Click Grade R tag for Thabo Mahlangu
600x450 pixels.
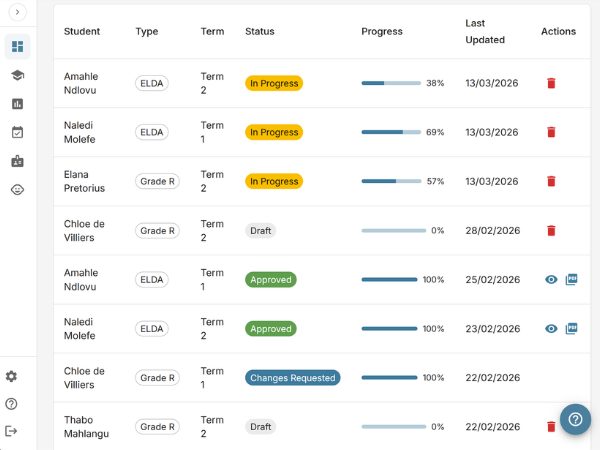tap(157, 427)
